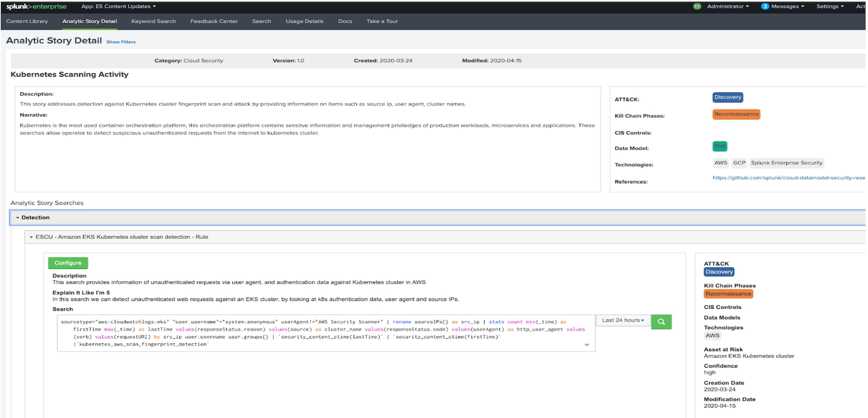Viewport: 868px width, 418px height.
Task: Expand the search query box chevron
Action: pyautogui.click(x=587, y=345)
